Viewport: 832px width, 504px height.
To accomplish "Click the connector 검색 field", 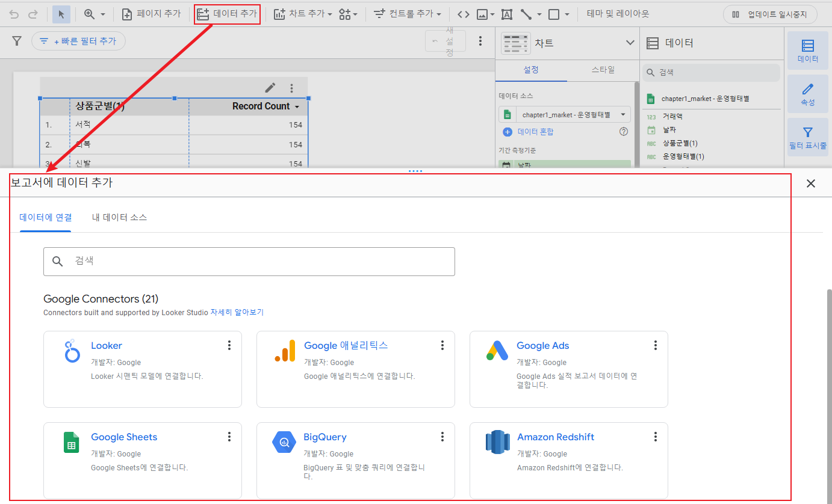I will point(249,261).
